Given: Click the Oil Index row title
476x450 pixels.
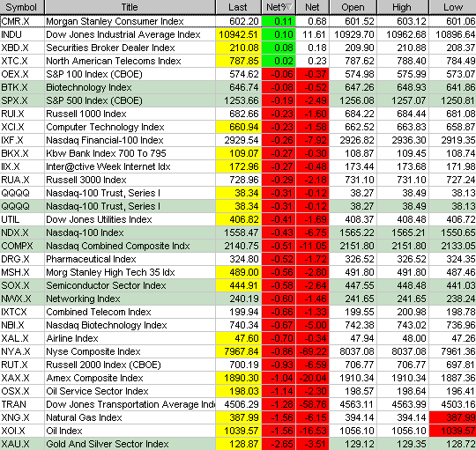Looking at the screenshot, I should point(64,431).
